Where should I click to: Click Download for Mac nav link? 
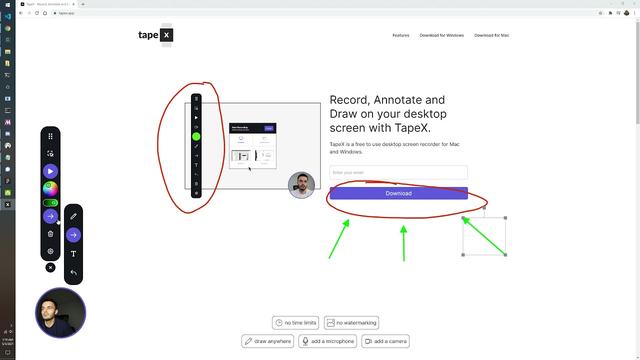coord(491,36)
